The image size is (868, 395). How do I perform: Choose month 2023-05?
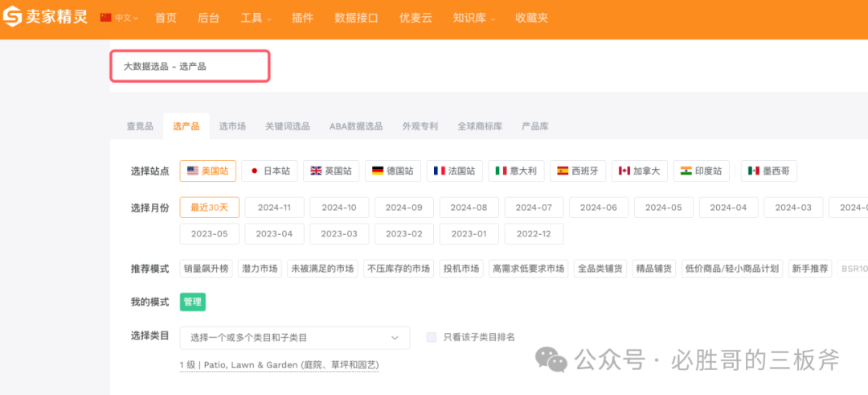pos(210,234)
